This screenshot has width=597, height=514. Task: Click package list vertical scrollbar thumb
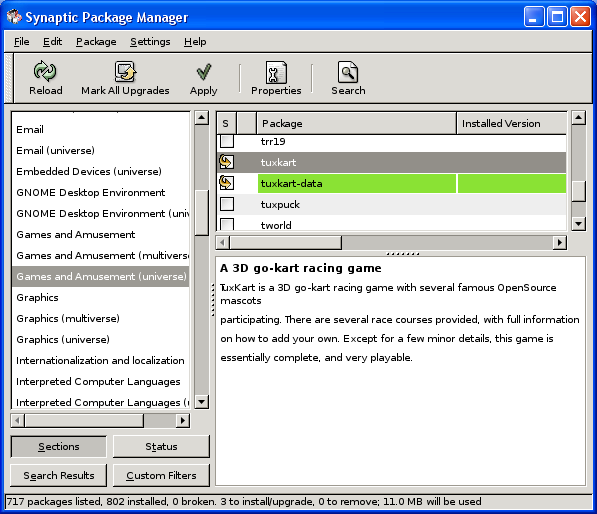click(x=578, y=191)
